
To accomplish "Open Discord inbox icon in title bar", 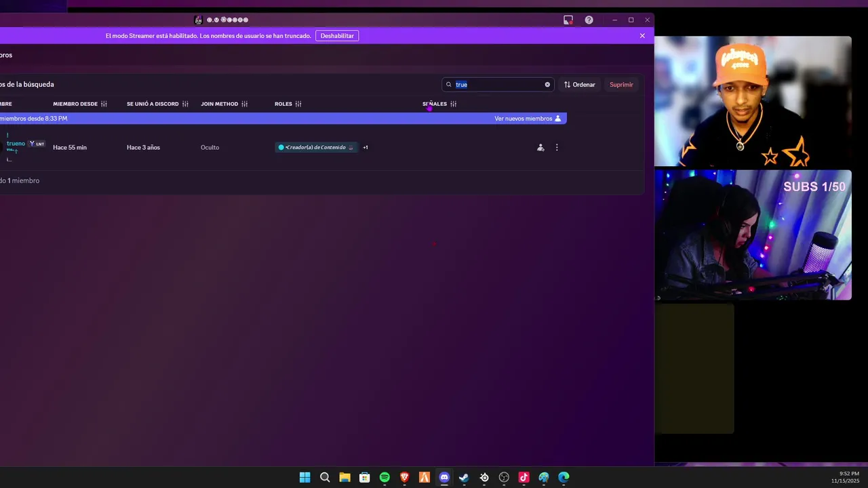I will point(568,20).
